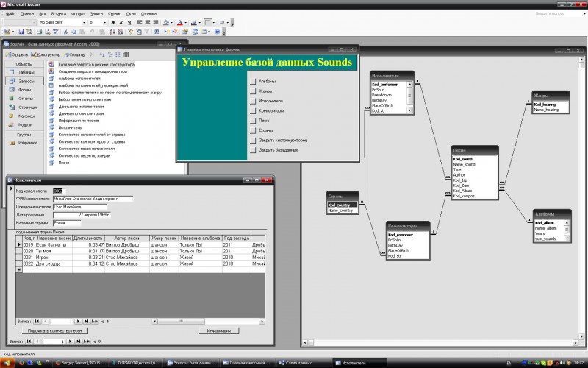
Task: Select subform row Игрок
Action: [x=140, y=257]
